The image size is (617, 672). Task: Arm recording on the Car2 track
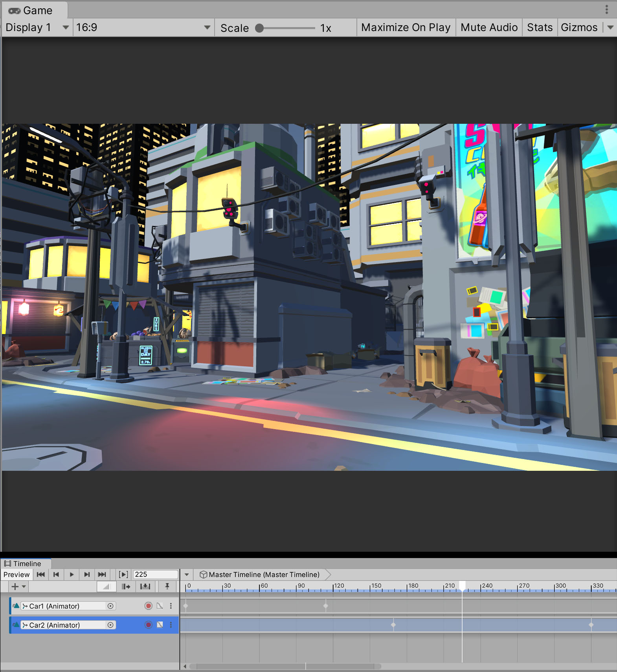click(x=148, y=625)
